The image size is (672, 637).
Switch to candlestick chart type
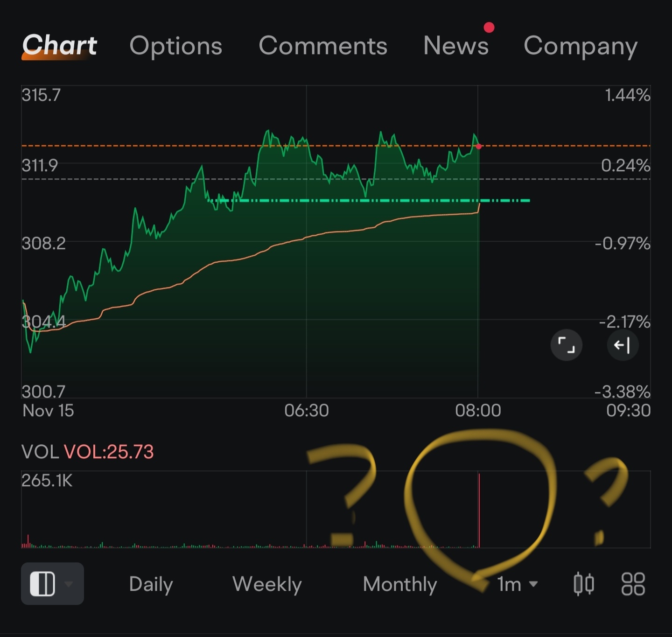click(583, 584)
